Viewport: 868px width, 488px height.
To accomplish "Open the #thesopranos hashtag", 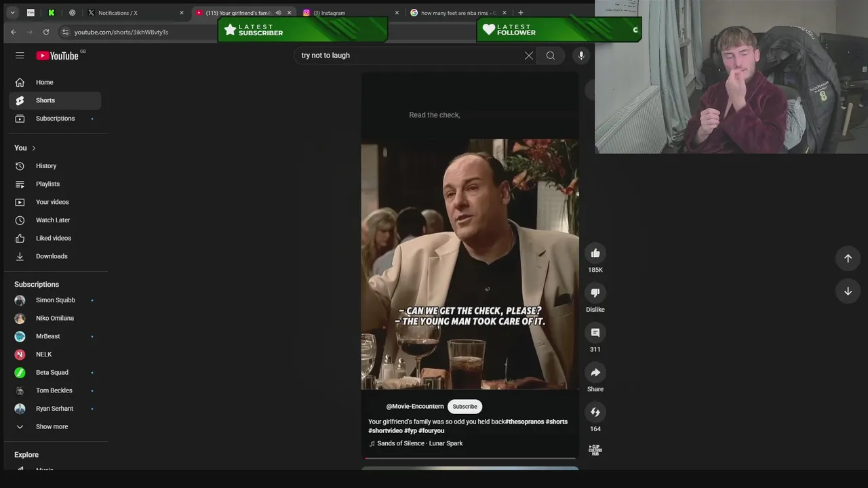I will click(x=524, y=422).
